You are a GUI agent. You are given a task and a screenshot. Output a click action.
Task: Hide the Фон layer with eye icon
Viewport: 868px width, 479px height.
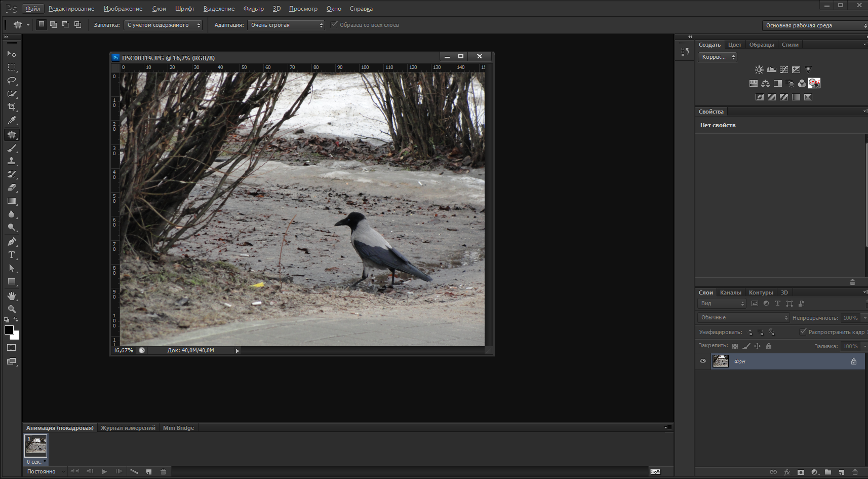[703, 361]
